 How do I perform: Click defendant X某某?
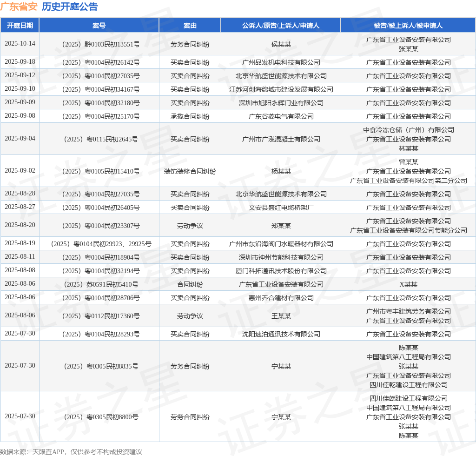point(409,284)
